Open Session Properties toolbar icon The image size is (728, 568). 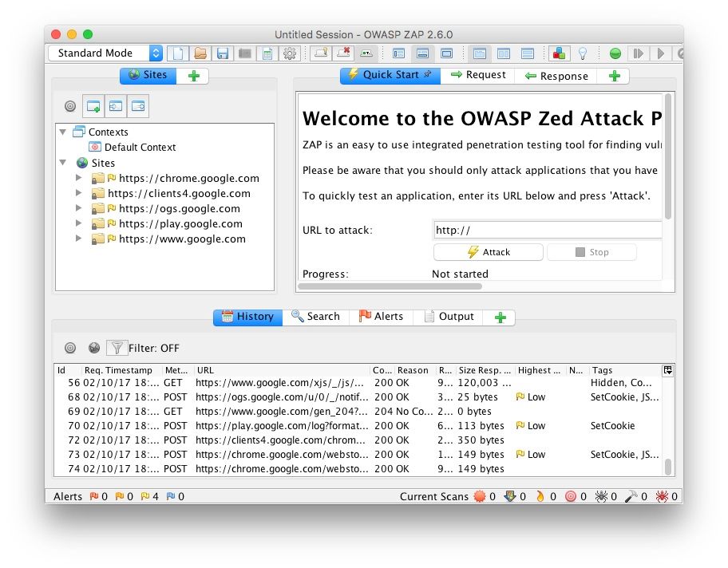pyautogui.click(x=267, y=53)
